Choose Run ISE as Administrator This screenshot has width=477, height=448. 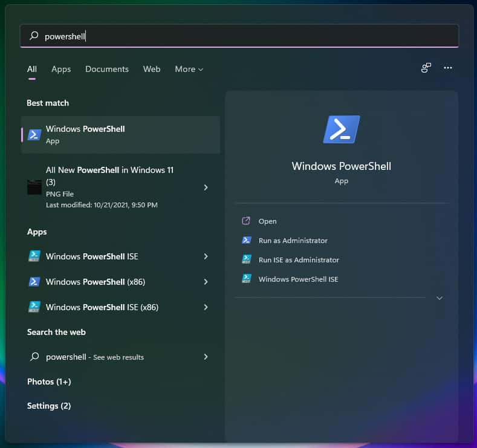coord(299,260)
